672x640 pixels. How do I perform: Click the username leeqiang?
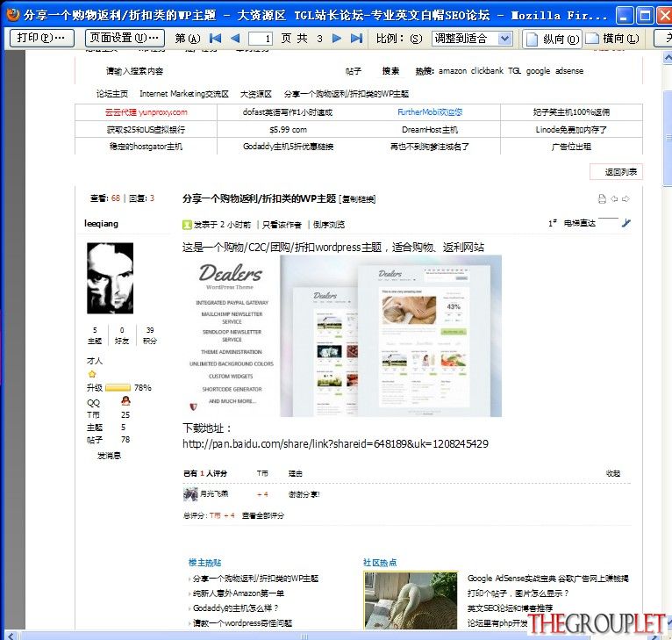101,224
